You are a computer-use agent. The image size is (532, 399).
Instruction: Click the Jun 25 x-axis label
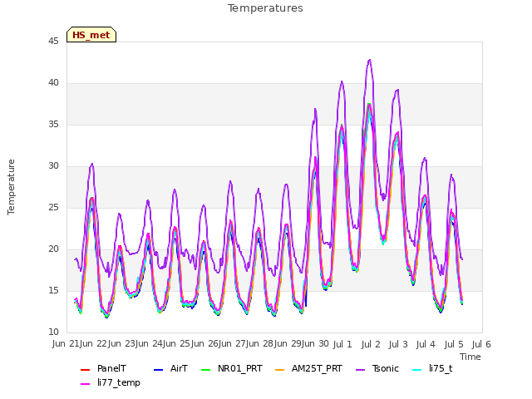tap(177, 344)
